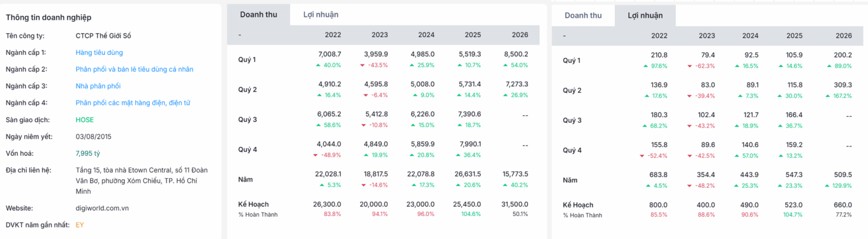868x239 pixels.
Task: Click the red down arrow beside -43.5% revenue
Action: pyautogui.click(x=362, y=65)
